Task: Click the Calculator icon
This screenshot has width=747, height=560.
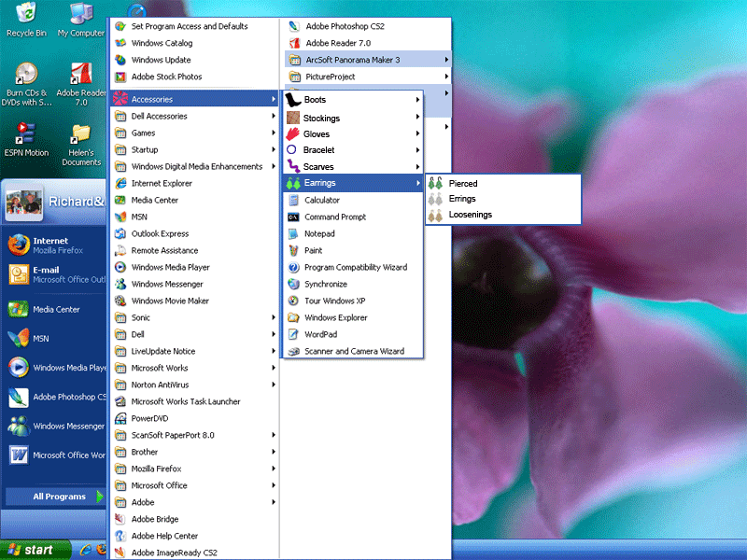Action: (x=294, y=200)
